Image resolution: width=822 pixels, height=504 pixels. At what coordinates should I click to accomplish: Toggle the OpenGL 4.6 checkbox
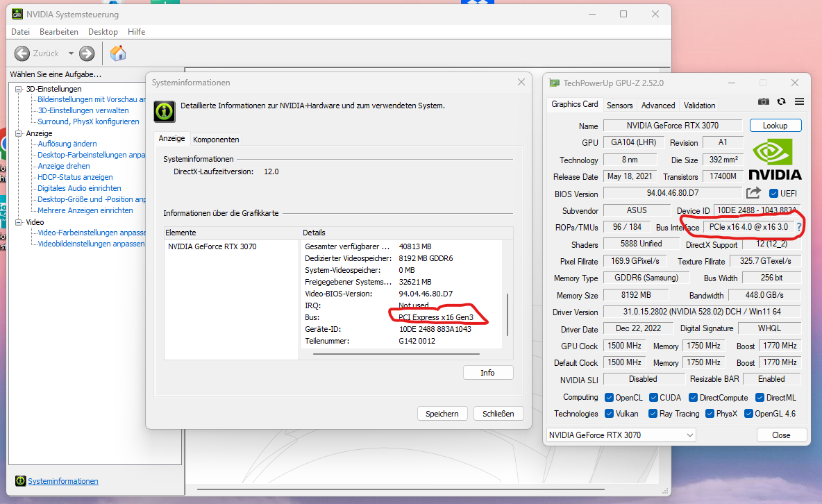coord(748,413)
